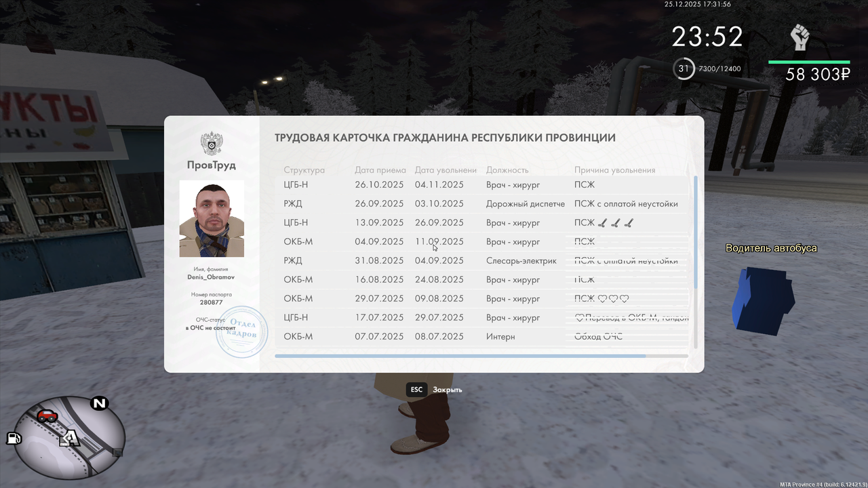Screen dimensions: 868x488
Task: Click the 25.12.2025 17:31:56 timestamp
Action: point(698,4)
